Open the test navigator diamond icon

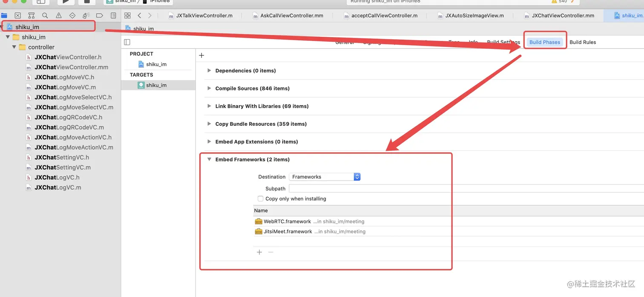72,15
